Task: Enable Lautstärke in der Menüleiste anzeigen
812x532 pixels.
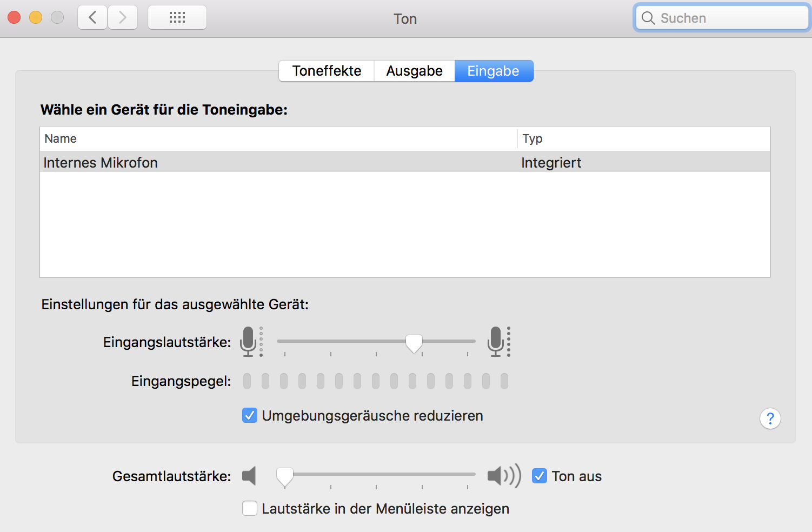Action: (250, 508)
